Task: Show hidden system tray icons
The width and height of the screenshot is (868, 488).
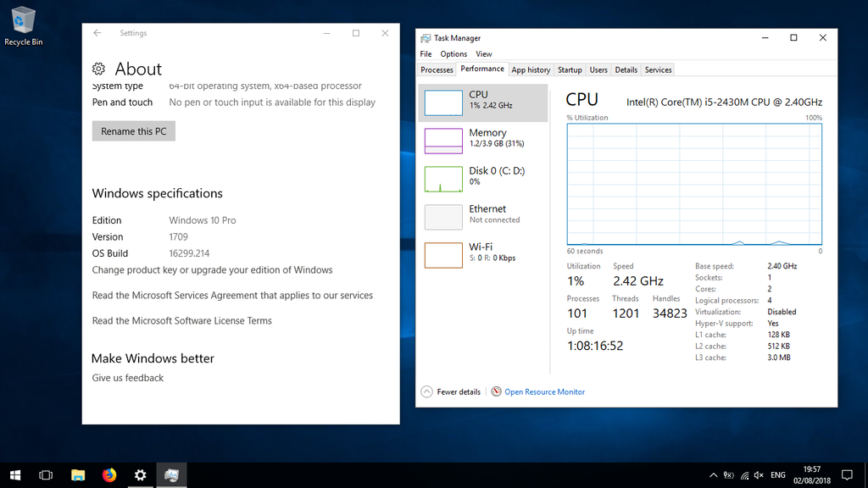Action: tap(713, 475)
